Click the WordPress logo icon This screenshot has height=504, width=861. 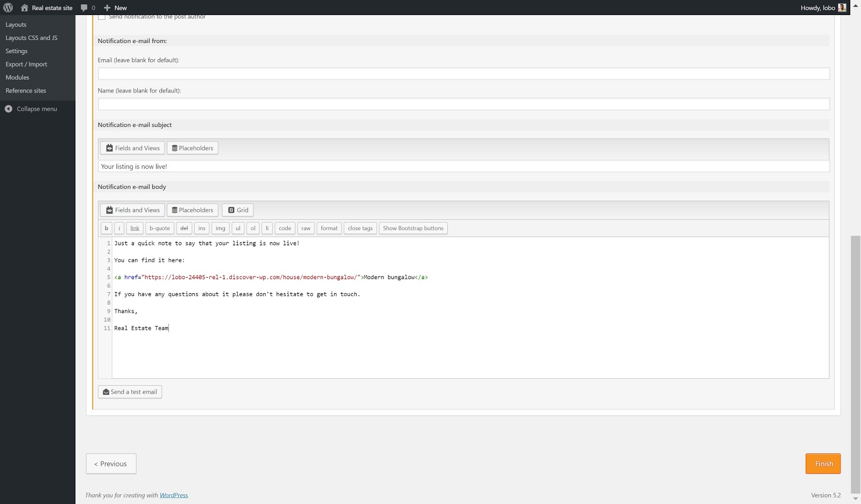8,8
